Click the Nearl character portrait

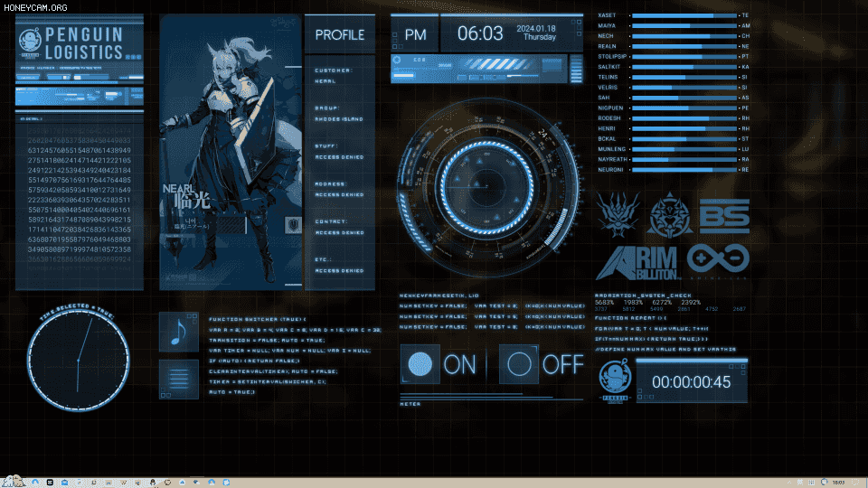230,151
